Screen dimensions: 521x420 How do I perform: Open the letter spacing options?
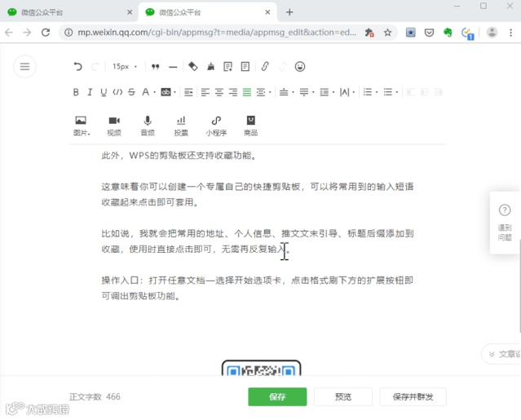(x=347, y=92)
